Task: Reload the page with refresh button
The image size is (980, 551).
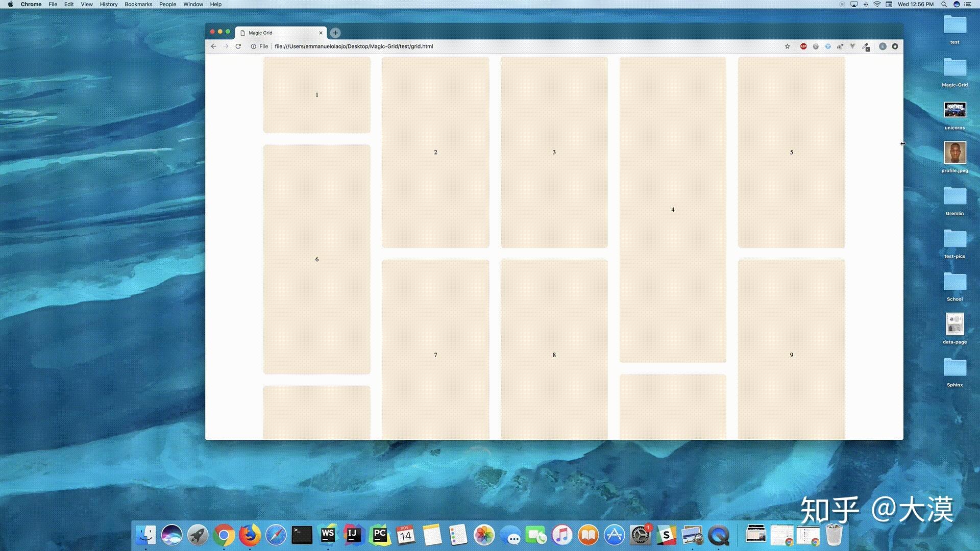Action: pos(238,46)
